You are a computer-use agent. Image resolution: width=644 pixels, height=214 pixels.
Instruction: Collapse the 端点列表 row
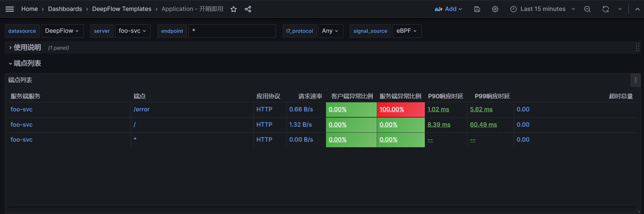pos(25,63)
